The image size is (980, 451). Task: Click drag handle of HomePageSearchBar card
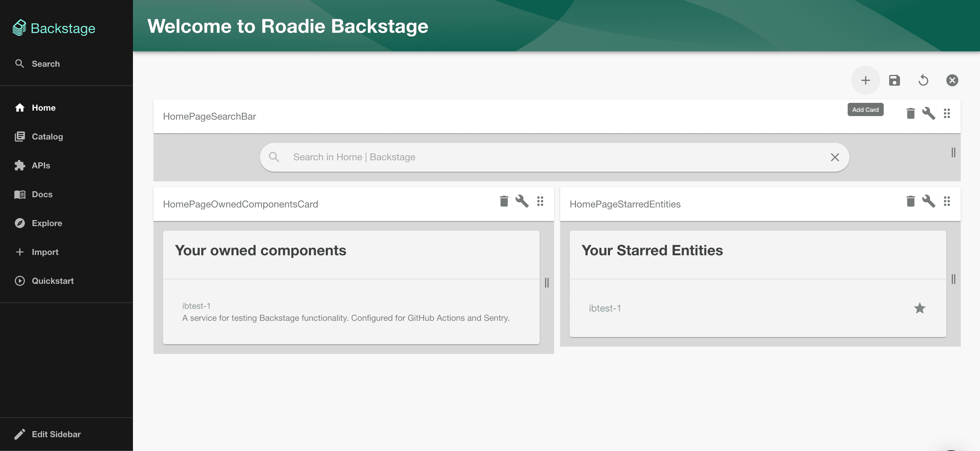(947, 113)
